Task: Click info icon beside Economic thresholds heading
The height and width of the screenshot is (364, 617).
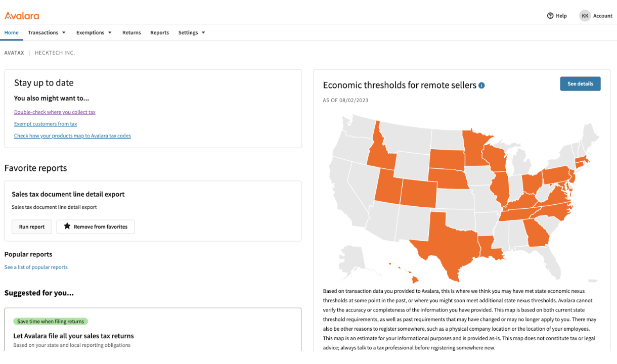Action: coord(481,85)
